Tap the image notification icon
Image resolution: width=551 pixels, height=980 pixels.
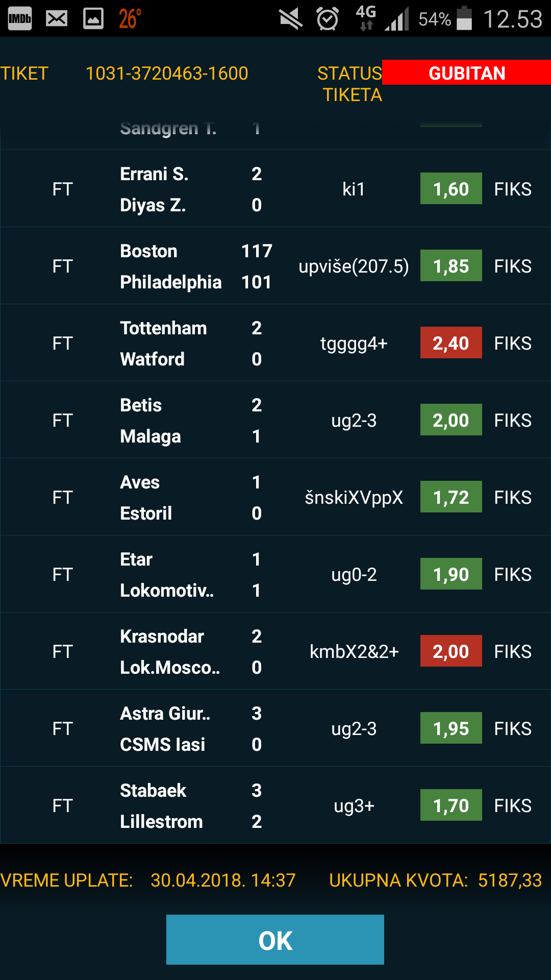pyautogui.click(x=93, y=19)
